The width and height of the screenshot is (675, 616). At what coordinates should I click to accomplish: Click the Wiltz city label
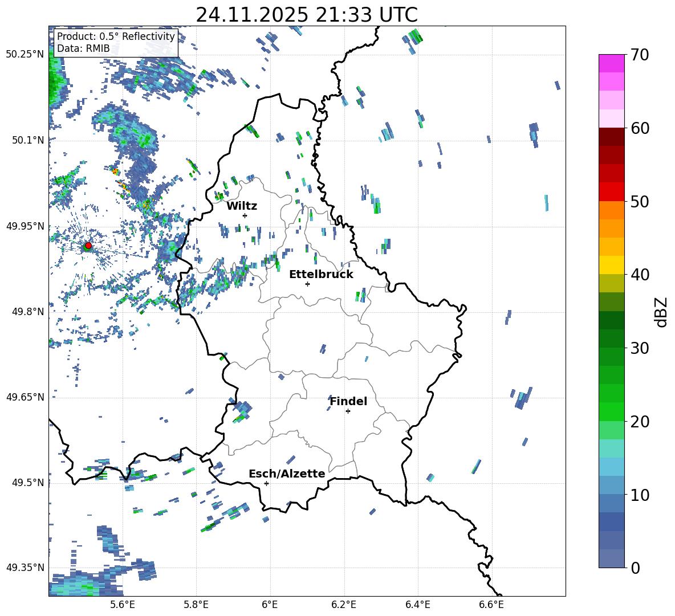coord(242,206)
